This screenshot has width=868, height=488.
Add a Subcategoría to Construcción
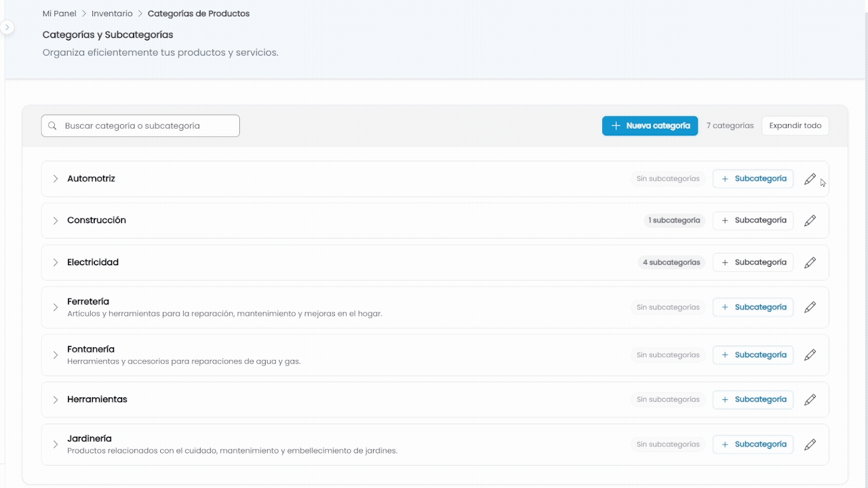pyautogui.click(x=753, y=220)
